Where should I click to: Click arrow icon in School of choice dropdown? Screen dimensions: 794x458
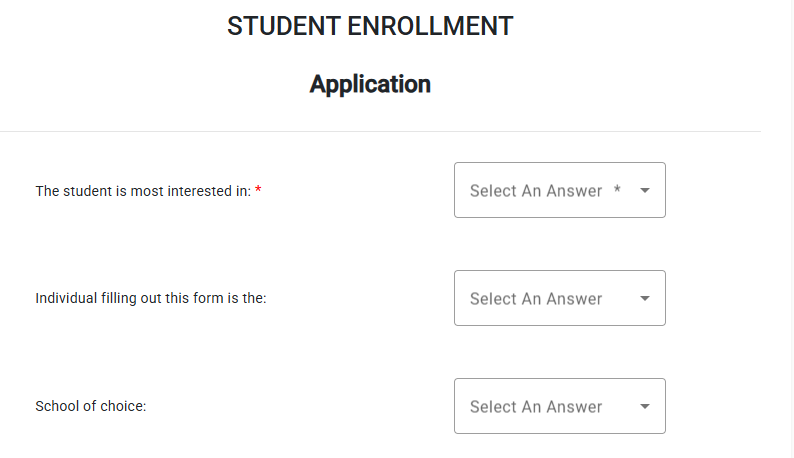645,406
